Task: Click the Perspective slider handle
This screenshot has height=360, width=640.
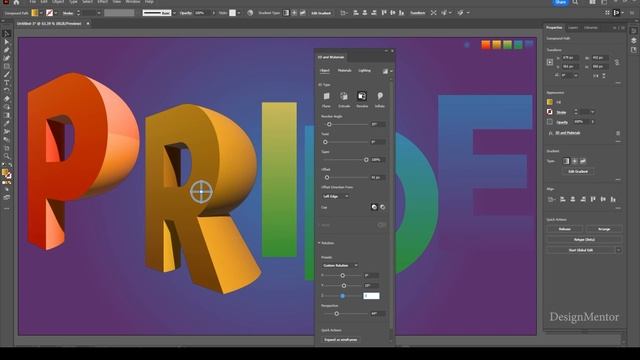Action: click(336, 314)
